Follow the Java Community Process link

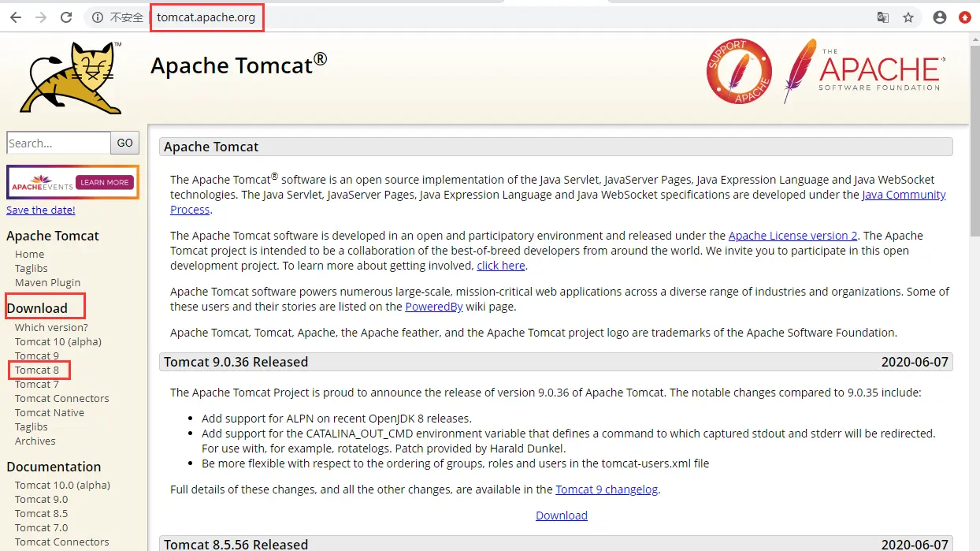coord(904,195)
